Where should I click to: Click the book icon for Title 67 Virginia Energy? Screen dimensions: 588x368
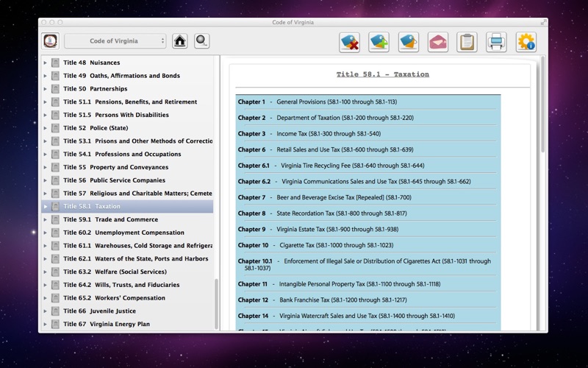pos(56,324)
